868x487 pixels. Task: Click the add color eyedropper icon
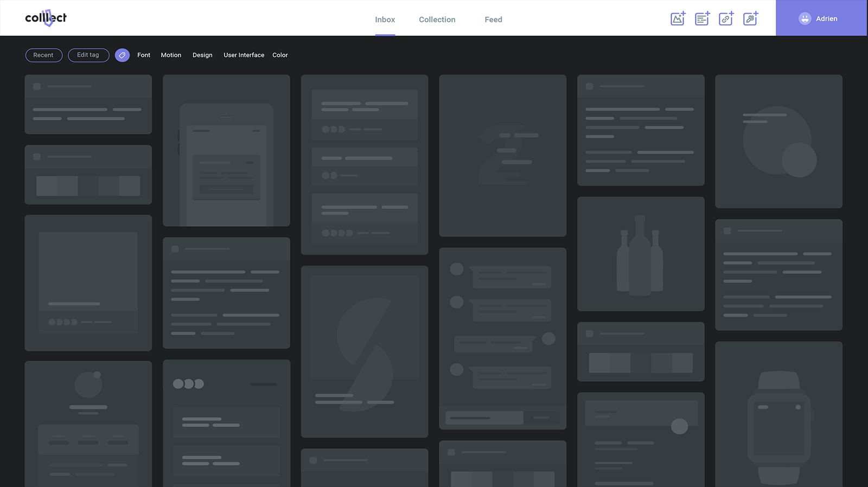coord(750,19)
